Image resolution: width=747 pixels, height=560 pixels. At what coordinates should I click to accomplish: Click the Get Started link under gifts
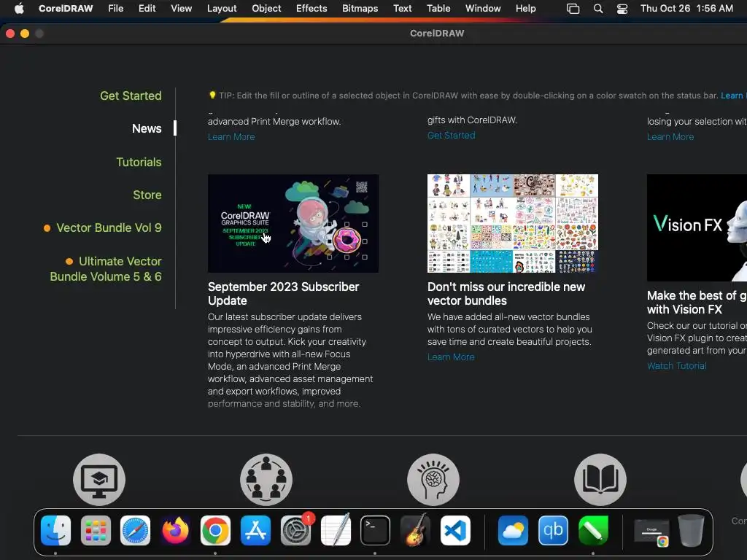tap(451, 135)
